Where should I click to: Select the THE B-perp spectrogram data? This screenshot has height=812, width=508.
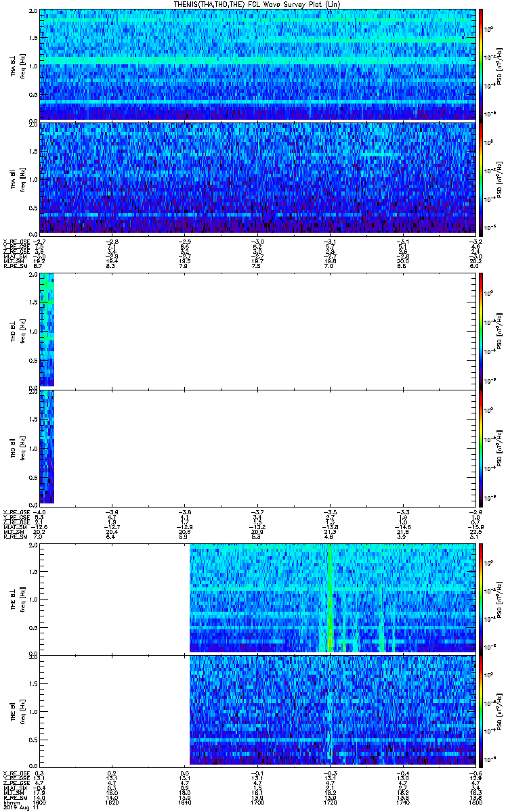point(332,598)
